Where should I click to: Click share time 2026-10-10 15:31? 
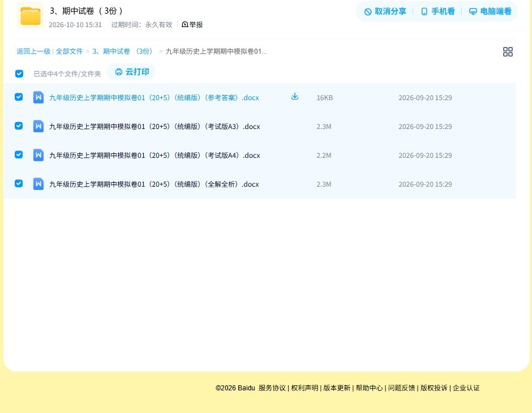pyautogui.click(x=75, y=25)
